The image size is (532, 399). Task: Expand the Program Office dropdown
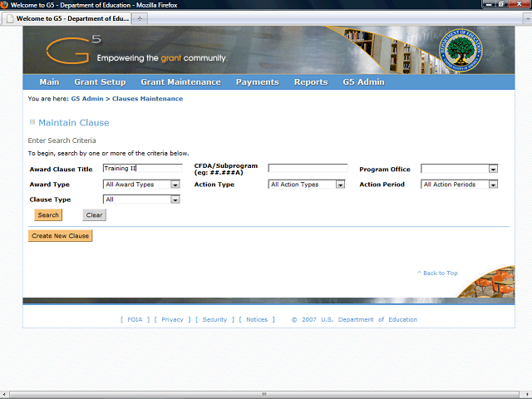point(460,169)
